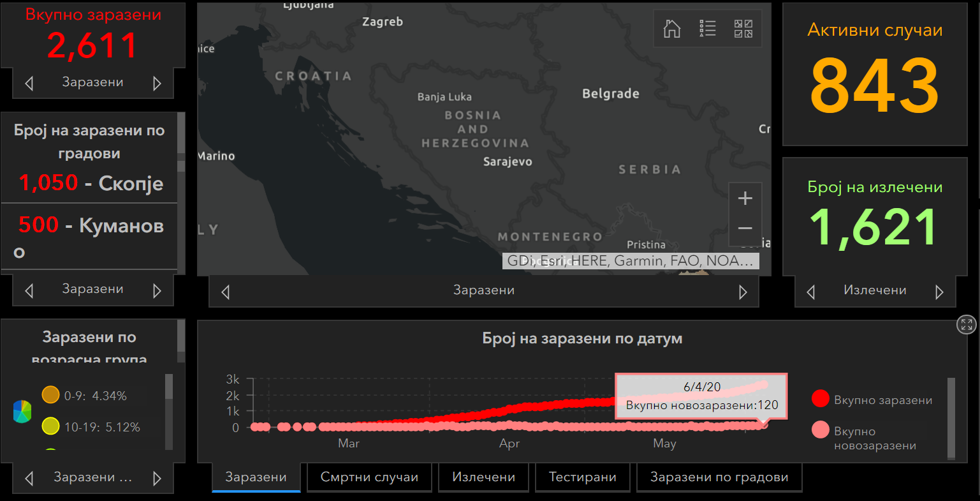
Task: Expand the chart panel to full screen
Action: pyautogui.click(x=967, y=325)
